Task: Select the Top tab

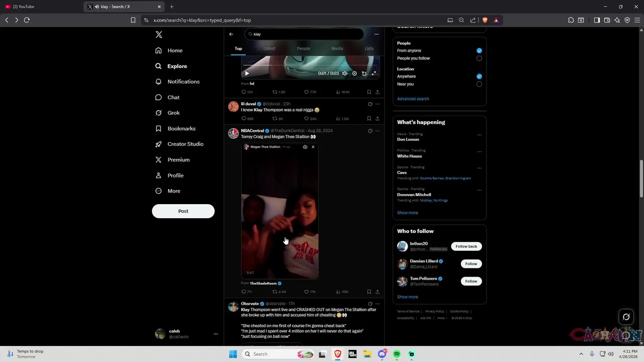Action: 238,48
